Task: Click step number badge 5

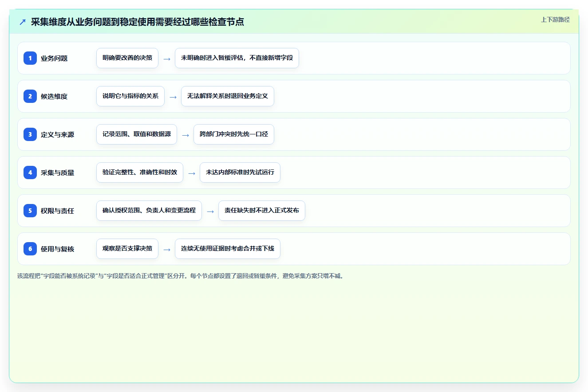Action: click(30, 211)
